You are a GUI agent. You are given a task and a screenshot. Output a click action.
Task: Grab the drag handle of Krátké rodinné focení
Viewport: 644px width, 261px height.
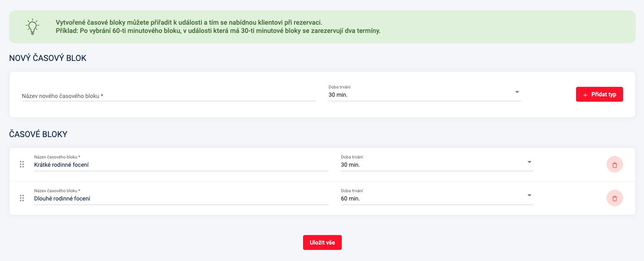(x=22, y=165)
